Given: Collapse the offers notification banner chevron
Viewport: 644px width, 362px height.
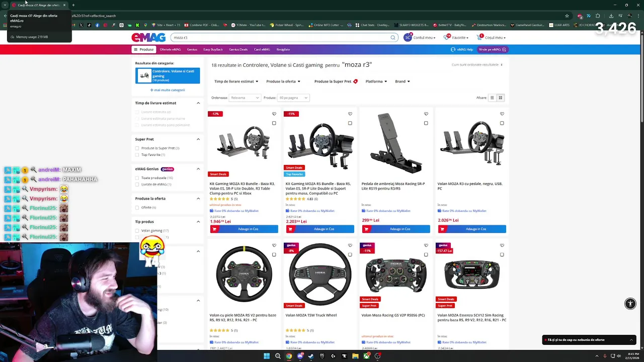Looking at the screenshot, I should click(631, 340).
